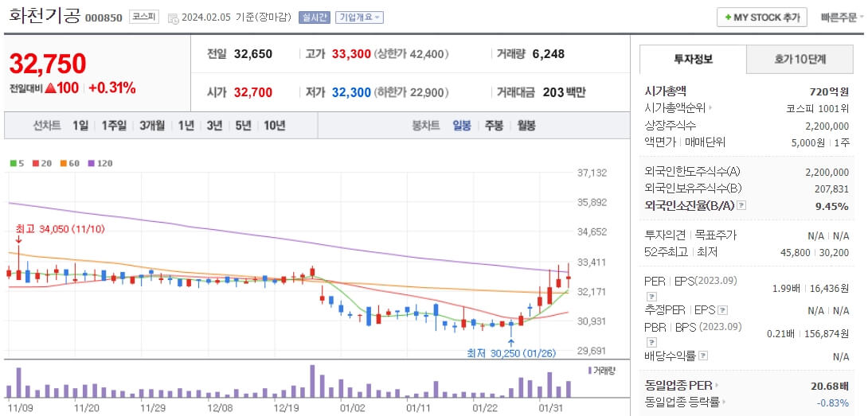Click the 외국인보유주식수(B) value 207,831
This screenshot has height=416, width=868.
pyautogui.click(x=831, y=189)
